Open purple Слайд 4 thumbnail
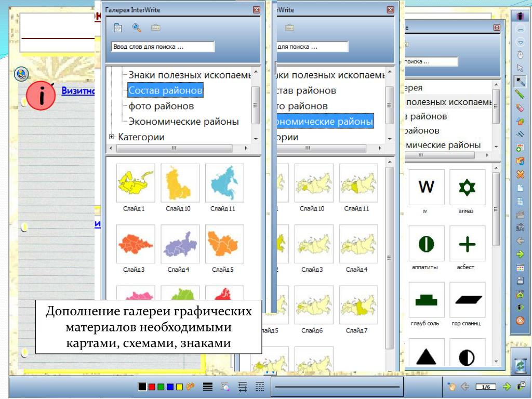This screenshot has width=532, height=399. [x=180, y=244]
